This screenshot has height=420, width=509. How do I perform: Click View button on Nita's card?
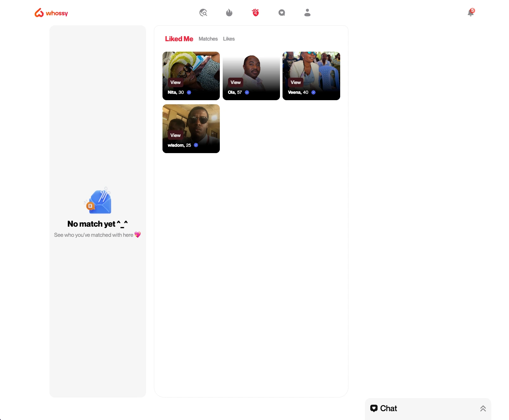tap(175, 82)
